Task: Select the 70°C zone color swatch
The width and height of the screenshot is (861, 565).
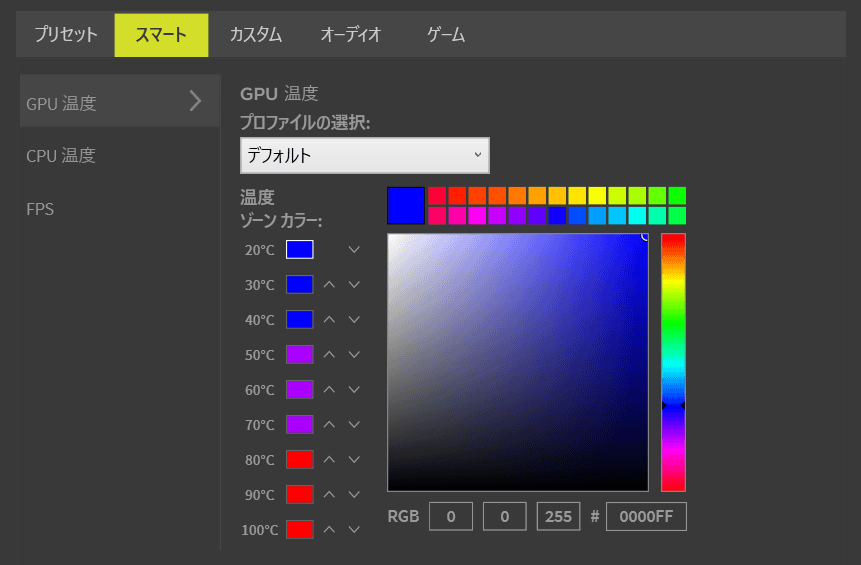Action: tap(300, 424)
